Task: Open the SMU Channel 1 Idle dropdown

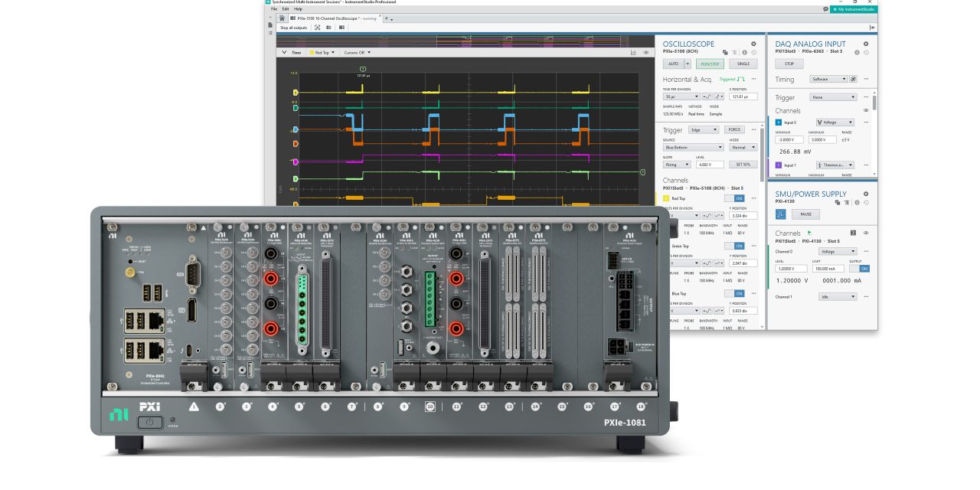Action: (x=837, y=296)
